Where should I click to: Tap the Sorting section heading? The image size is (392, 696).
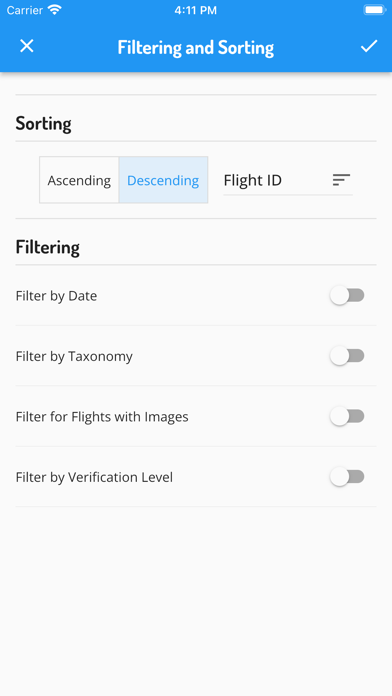[44, 123]
